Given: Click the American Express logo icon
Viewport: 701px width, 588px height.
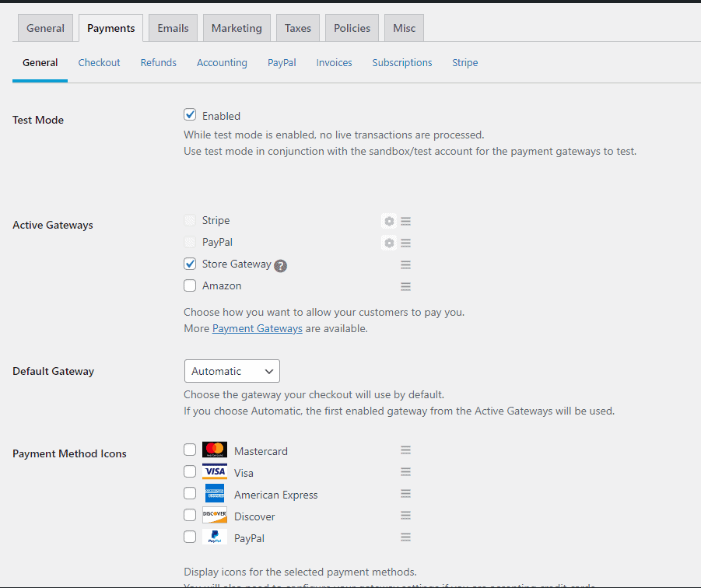Looking at the screenshot, I should pyautogui.click(x=215, y=494).
